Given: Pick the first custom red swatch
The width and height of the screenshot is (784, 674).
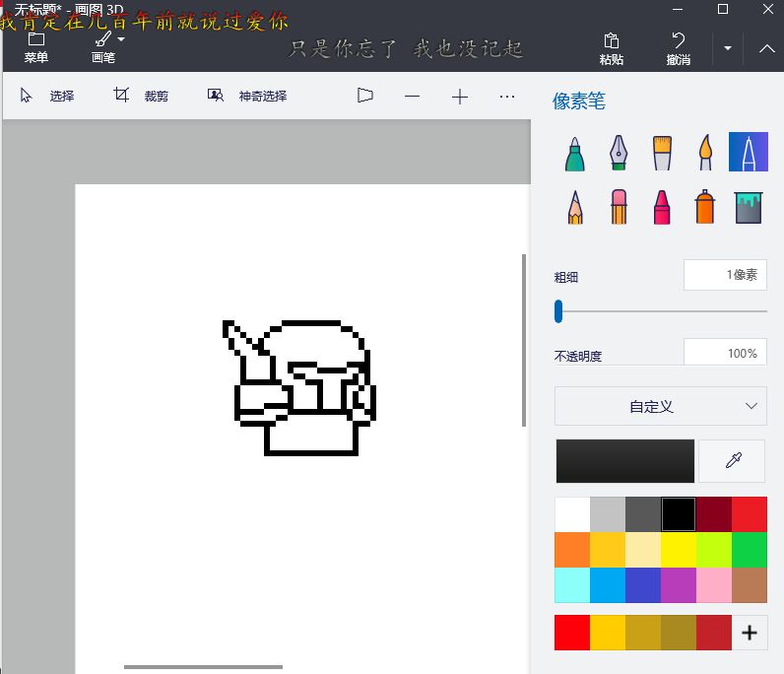Looking at the screenshot, I should click(572, 633).
